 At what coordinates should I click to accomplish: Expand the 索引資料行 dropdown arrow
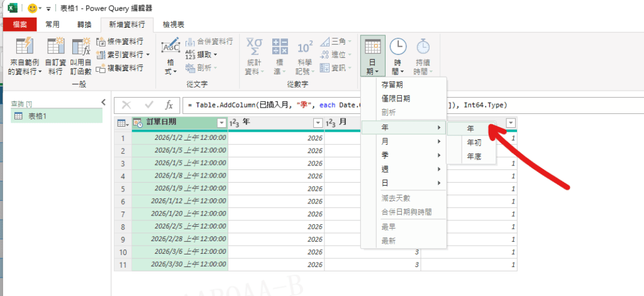coord(148,55)
